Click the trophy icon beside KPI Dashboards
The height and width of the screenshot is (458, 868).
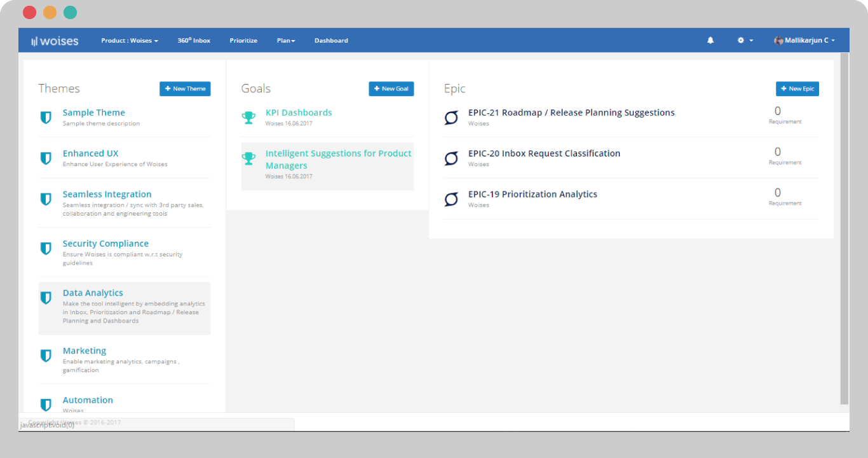pos(249,118)
